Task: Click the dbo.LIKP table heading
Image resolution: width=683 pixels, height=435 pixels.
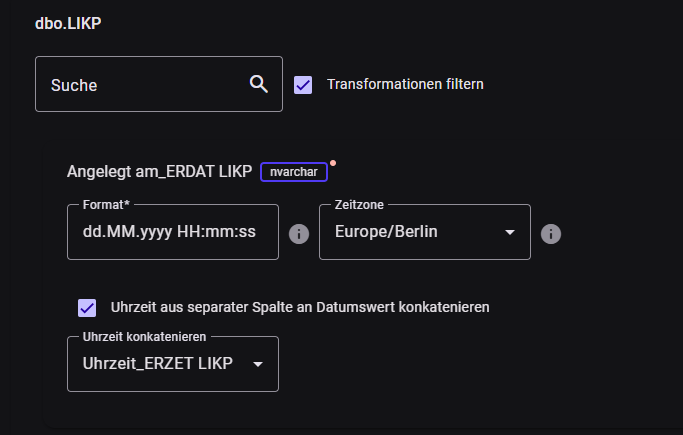Action: [x=68, y=22]
